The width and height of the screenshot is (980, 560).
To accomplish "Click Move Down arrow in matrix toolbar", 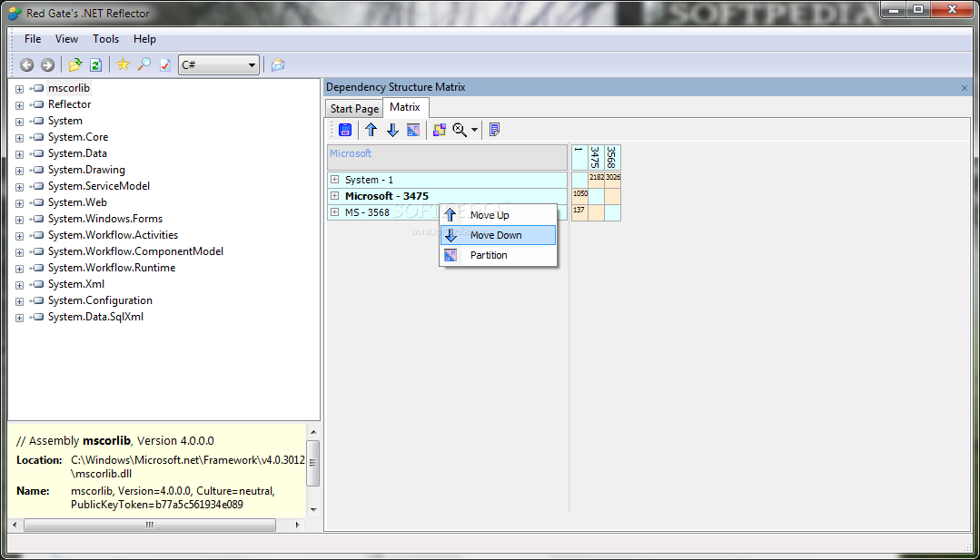I will pyautogui.click(x=392, y=130).
